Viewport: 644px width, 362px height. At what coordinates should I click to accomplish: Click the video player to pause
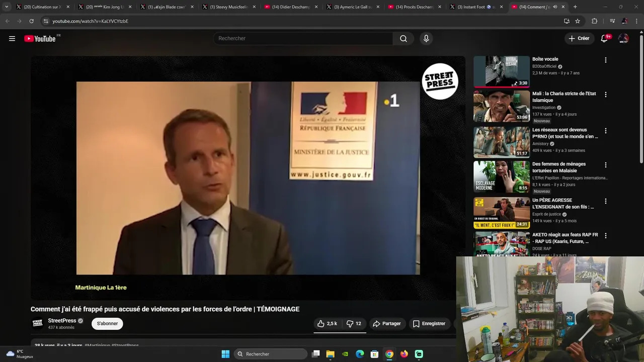click(x=248, y=178)
